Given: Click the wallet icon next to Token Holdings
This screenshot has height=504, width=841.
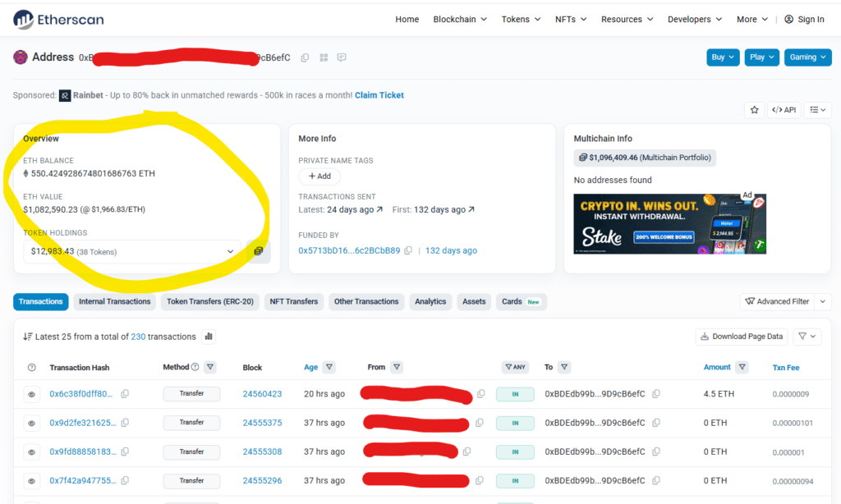Looking at the screenshot, I should [x=259, y=251].
